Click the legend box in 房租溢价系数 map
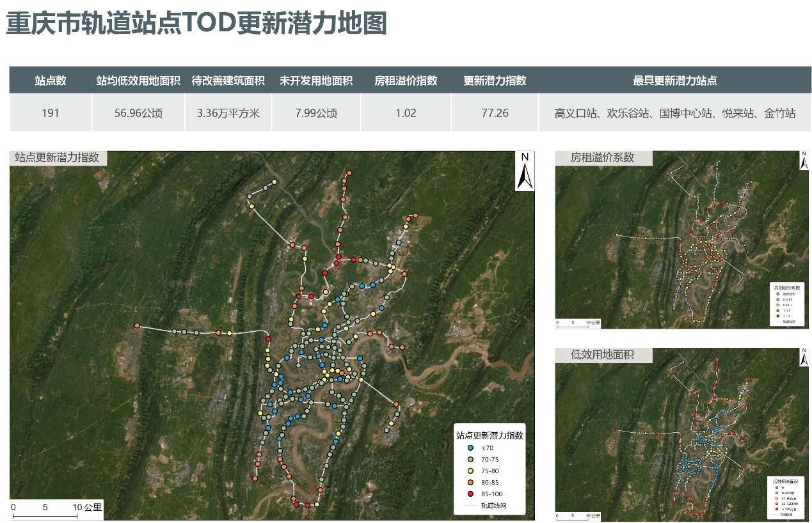Screen dimensions: 812x523 (786, 304)
